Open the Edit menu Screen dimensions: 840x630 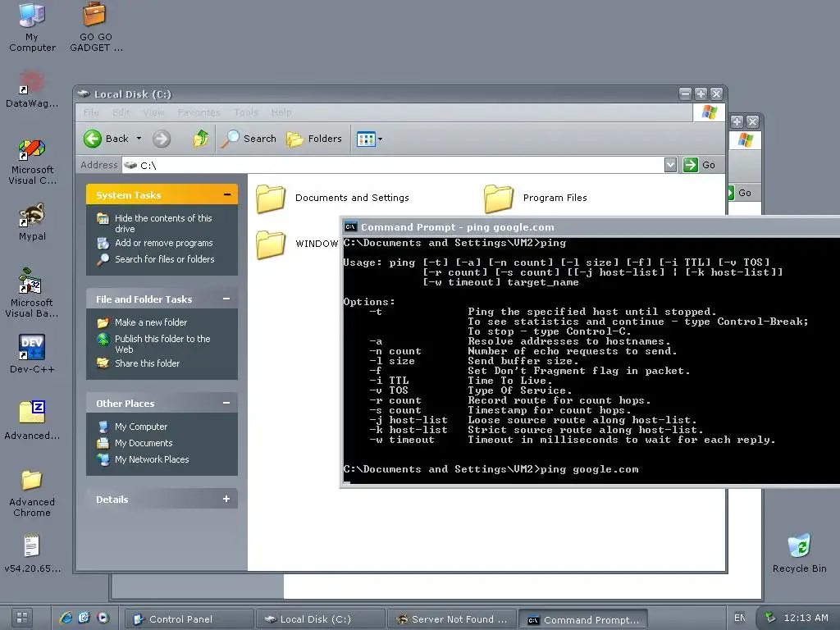tap(121, 112)
